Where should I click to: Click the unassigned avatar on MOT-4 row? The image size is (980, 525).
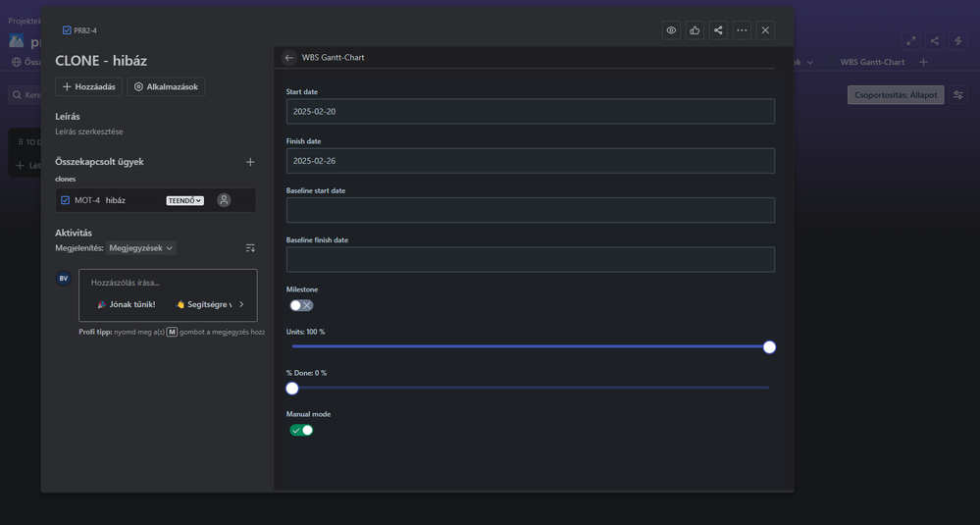pyautogui.click(x=224, y=200)
